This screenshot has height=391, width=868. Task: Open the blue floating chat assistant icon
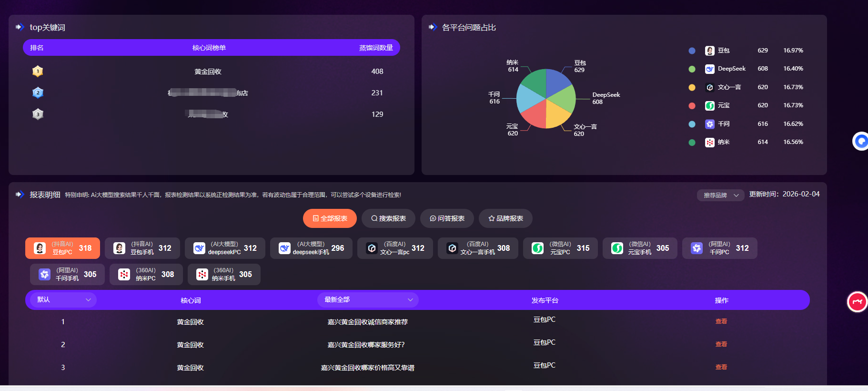tap(860, 141)
